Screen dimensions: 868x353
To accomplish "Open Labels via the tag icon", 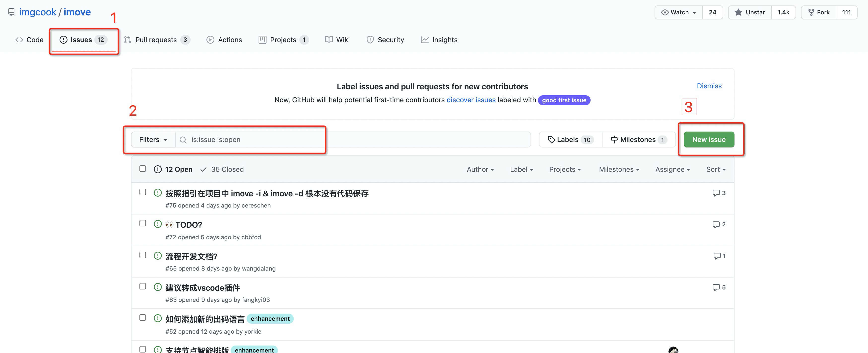I will coord(551,140).
